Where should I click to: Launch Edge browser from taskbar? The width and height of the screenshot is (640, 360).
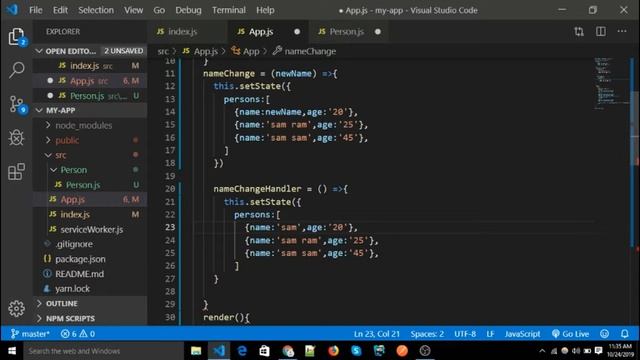tap(242, 351)
